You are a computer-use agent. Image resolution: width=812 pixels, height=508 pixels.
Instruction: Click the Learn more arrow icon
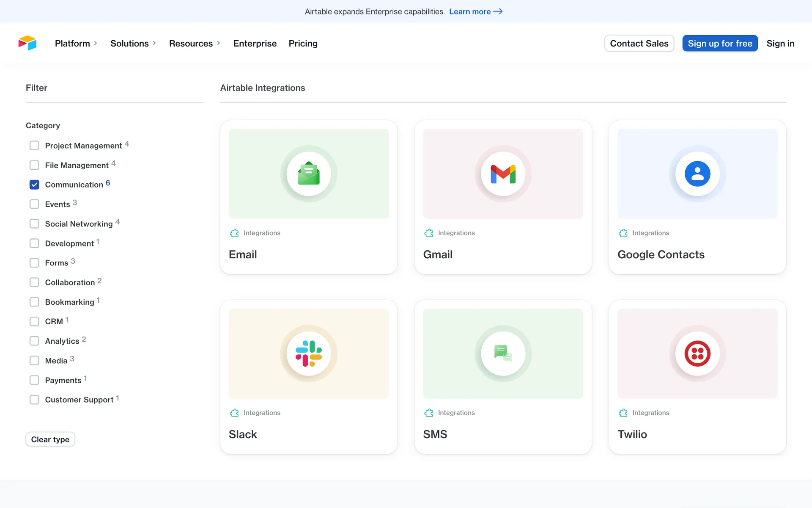(x=498, y=11)
